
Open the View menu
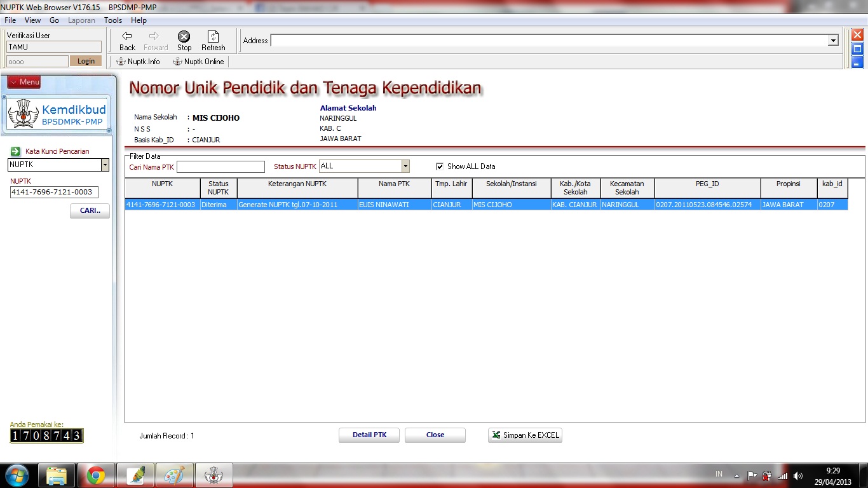coord(32,20)
